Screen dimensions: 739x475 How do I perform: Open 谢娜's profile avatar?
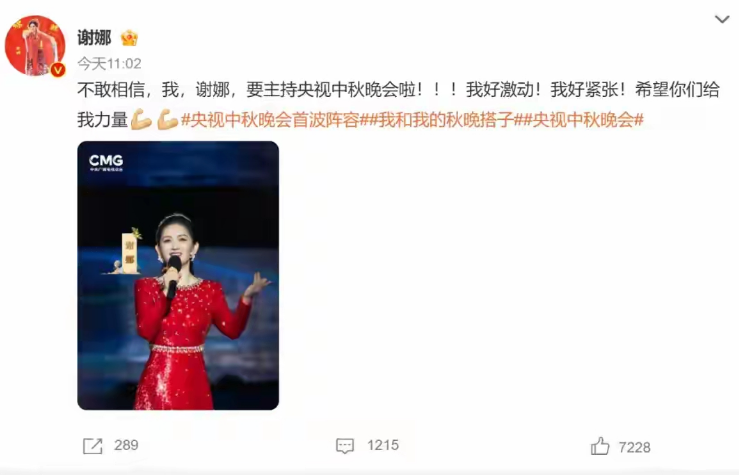(35, 45)
